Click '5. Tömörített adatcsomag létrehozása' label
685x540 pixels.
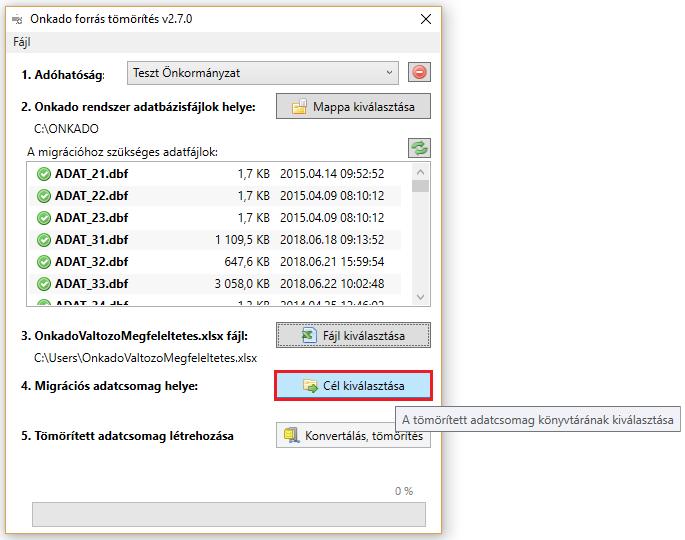pos(128,436)
